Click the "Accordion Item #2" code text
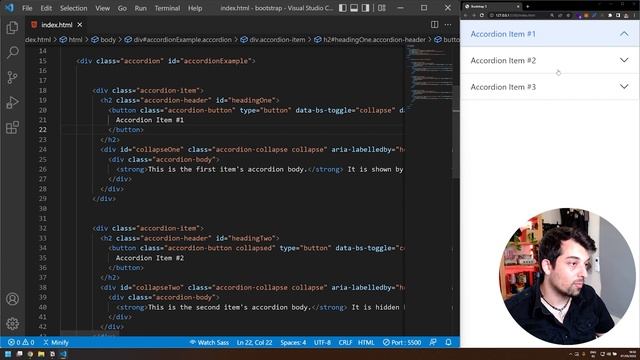 tap(150, 258)
